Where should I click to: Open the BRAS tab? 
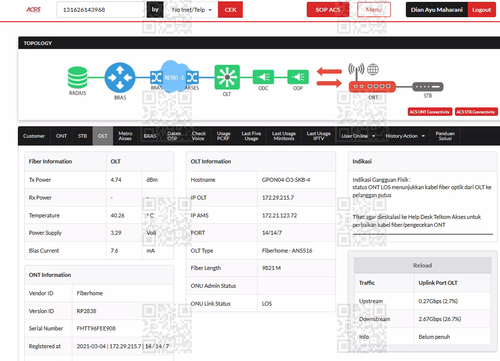pyautogui.click(x=150, y=136)
